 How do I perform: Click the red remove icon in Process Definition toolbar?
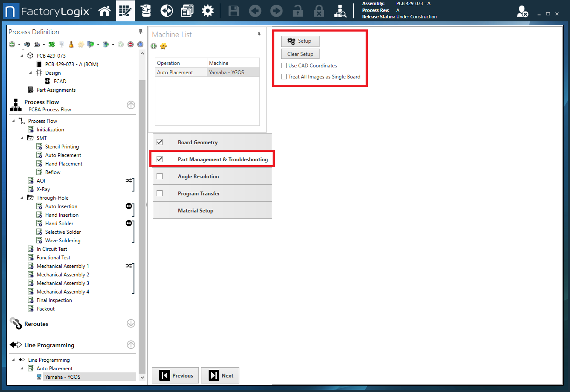(x=131, y=44)
